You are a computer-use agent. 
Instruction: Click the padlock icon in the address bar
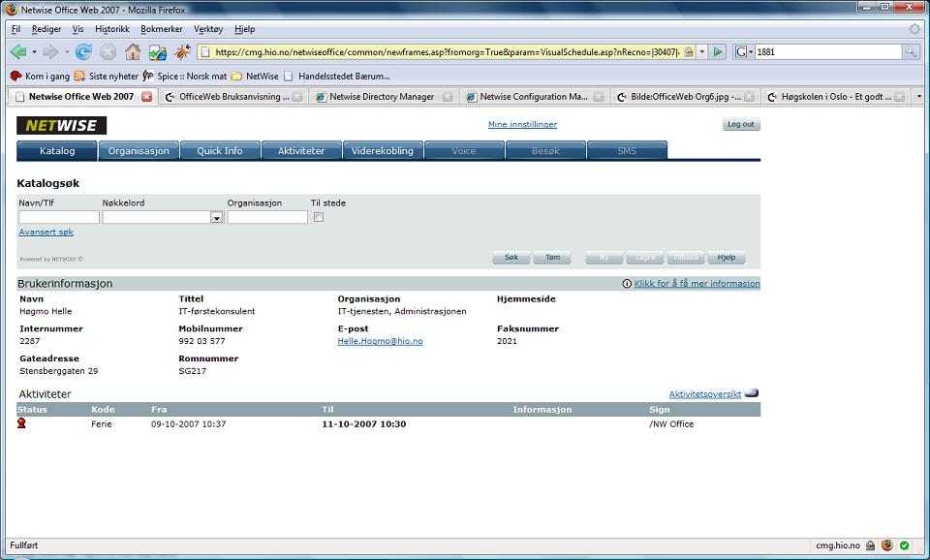689,52
